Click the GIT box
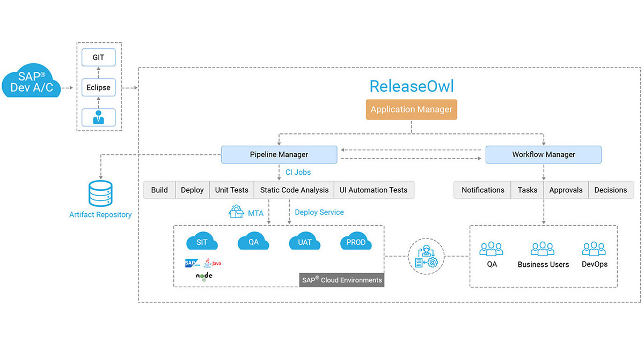 pyautogui.click(x=98, y=56)
